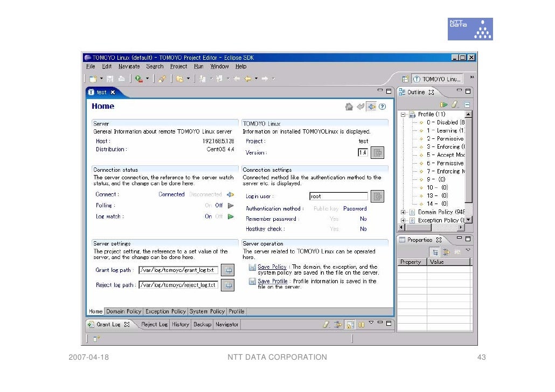This screenshot has height=392, width=555.
Task: Open the Project menu
Action: (178, 67)
